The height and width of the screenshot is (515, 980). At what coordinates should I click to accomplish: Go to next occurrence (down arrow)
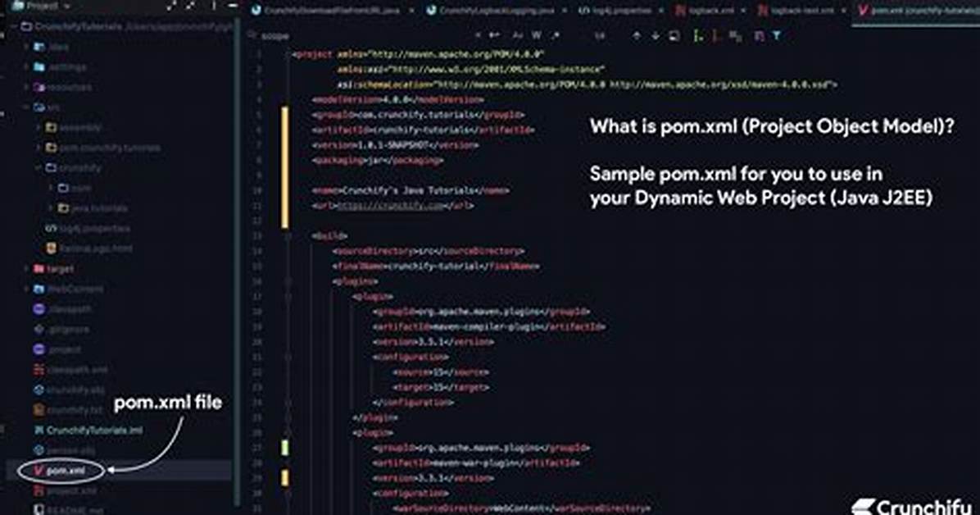655,36
